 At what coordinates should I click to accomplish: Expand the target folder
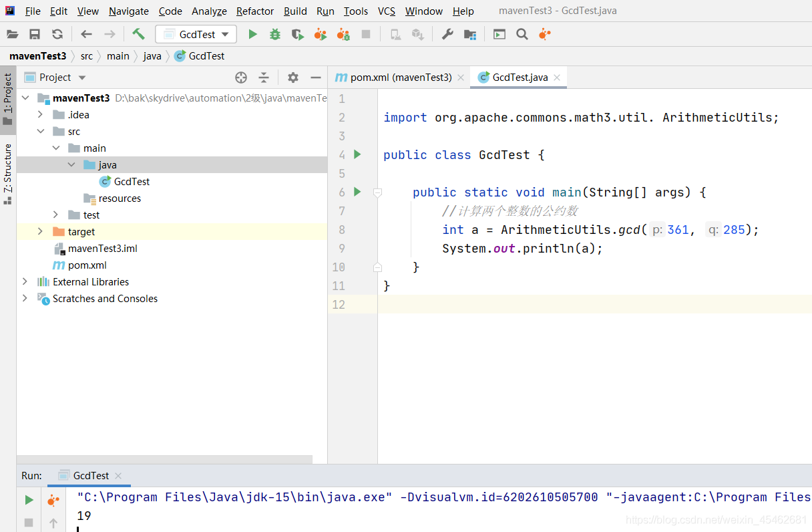(x=41, y=231)
